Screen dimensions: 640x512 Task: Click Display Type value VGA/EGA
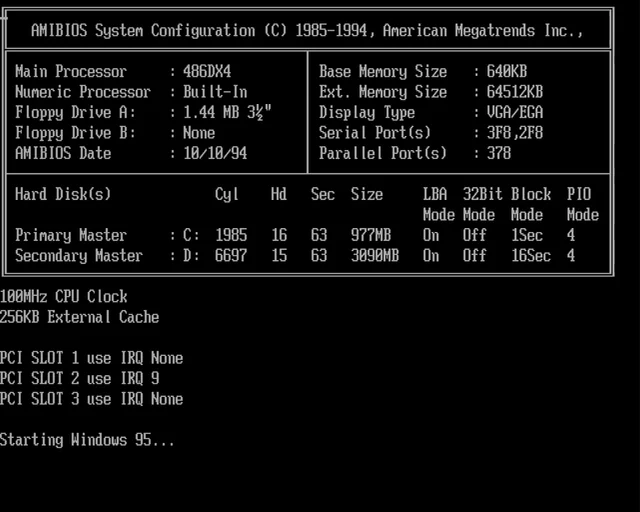[515, 112]
